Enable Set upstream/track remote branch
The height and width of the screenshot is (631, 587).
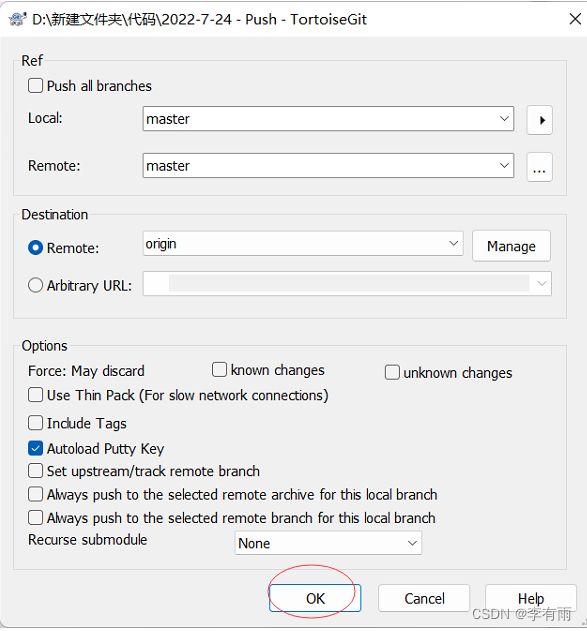click(x=35, y=471)
